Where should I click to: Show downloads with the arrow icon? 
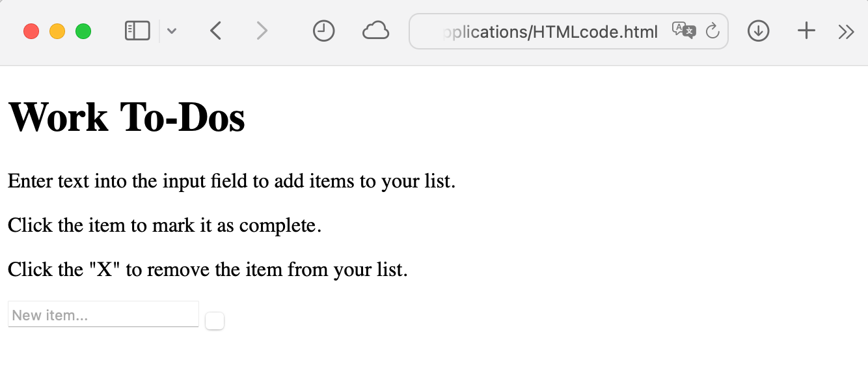pyautogui.click(x=758, y=31)
